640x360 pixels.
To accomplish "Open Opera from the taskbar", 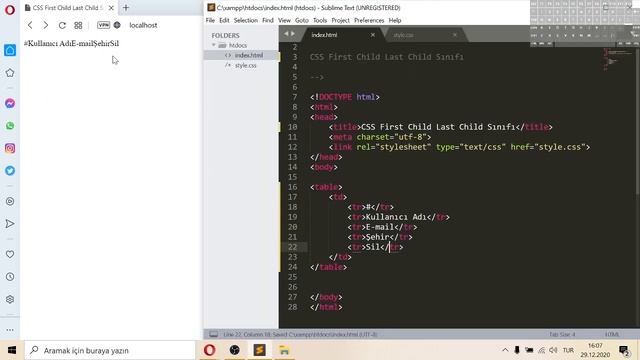I will [209, 350].
